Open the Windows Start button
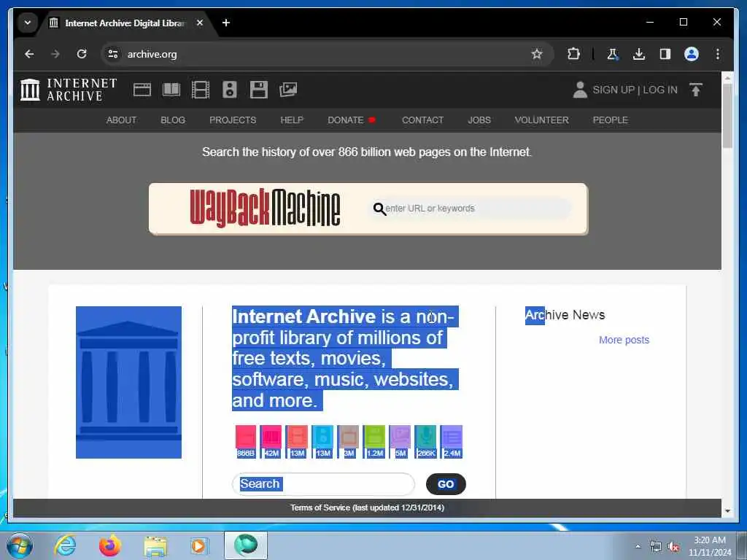 pos(20,545)
